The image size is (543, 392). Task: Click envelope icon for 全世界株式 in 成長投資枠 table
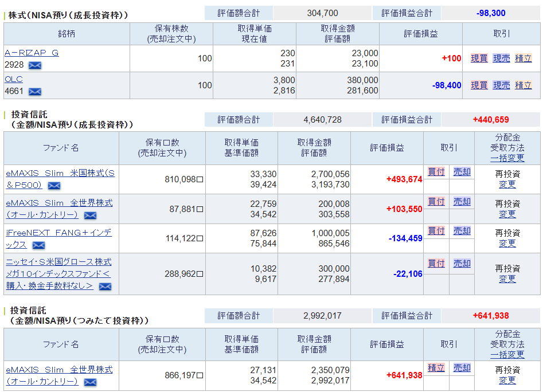pos(90,215)
